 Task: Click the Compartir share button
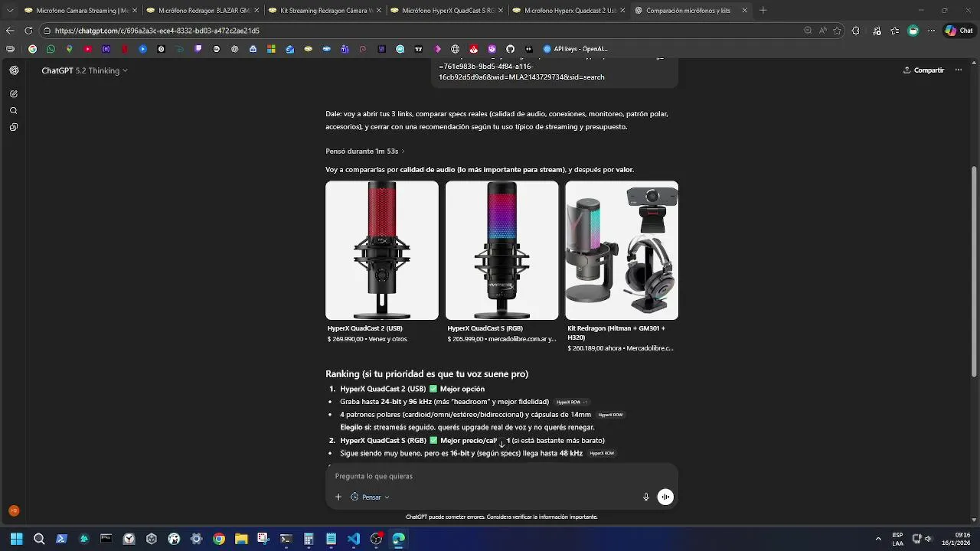(x=924, y=70)
